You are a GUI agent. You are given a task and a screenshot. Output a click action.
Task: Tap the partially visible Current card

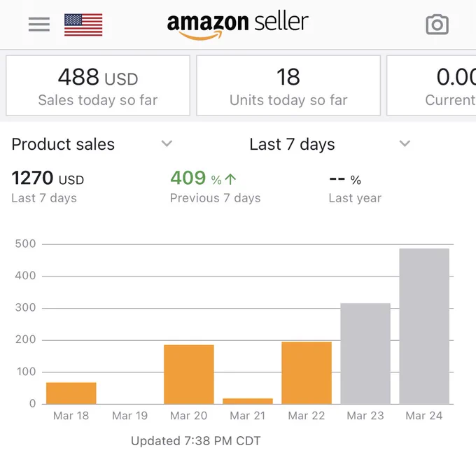click(x=431, y=85)
